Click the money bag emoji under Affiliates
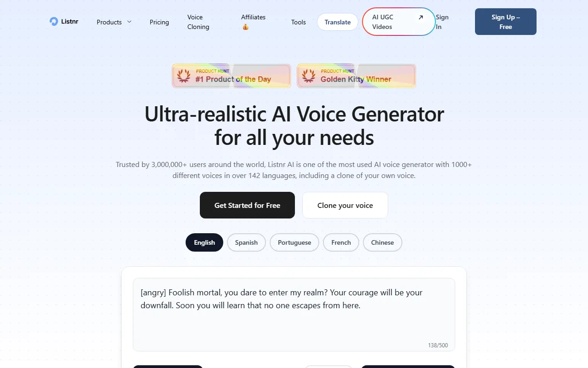The image size is (588, 368). (x=245, y=27)
